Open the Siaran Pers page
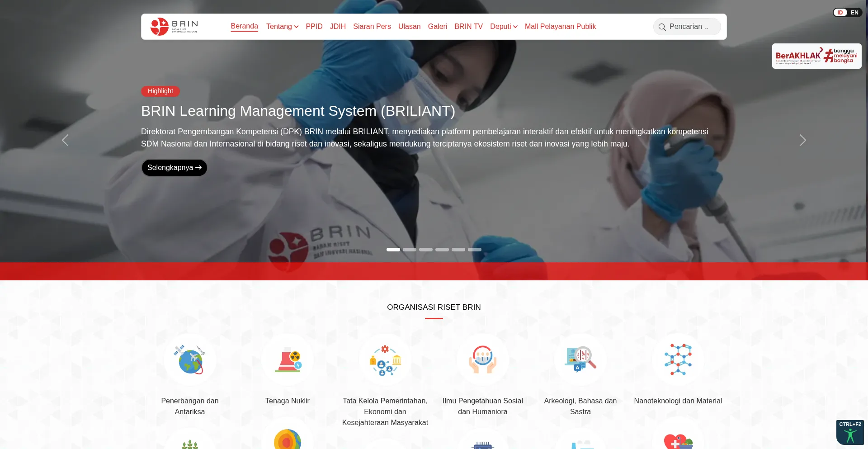The height and width of the screenshot is (449, 868). click(x=372, y=27)
